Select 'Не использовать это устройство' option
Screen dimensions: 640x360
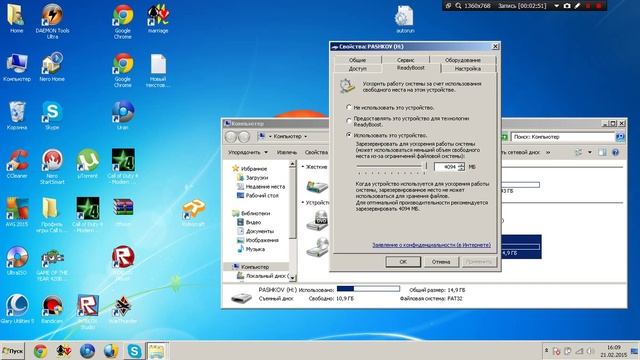(349, 107)
